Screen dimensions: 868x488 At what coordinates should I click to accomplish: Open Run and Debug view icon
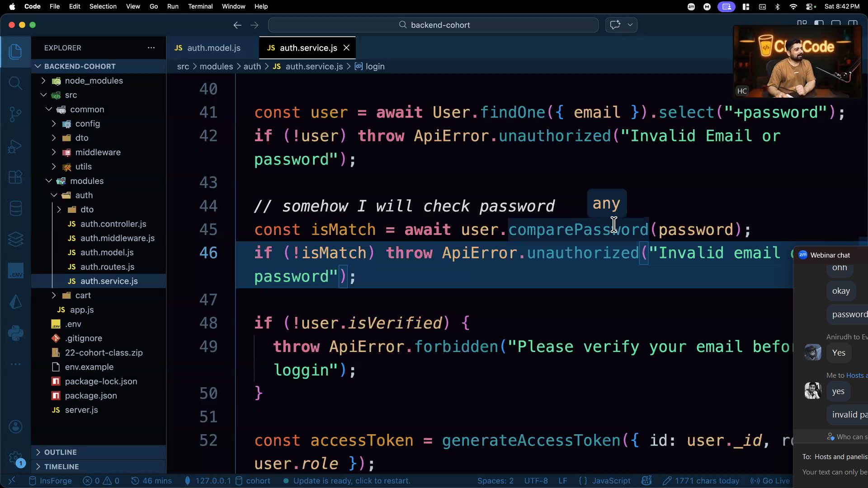click(15, 146)
